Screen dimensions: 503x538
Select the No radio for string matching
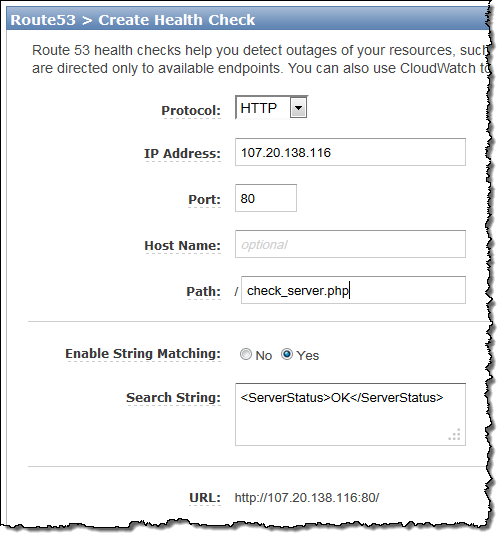click(x=246, y=354)
